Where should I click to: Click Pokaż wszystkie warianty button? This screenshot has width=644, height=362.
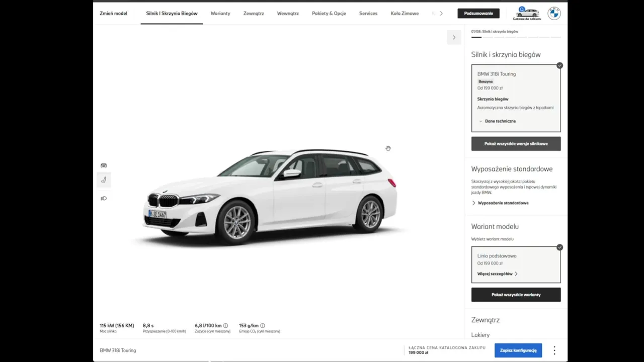516,295
